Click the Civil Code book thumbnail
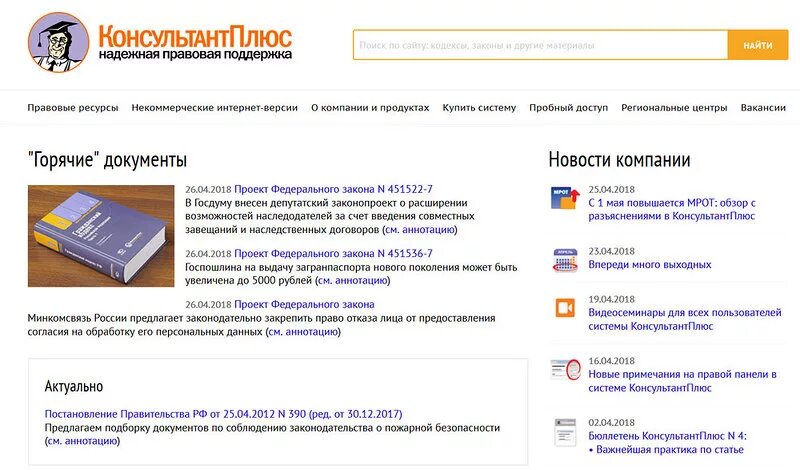Screen dimensions: 800x470 point(101,236)
